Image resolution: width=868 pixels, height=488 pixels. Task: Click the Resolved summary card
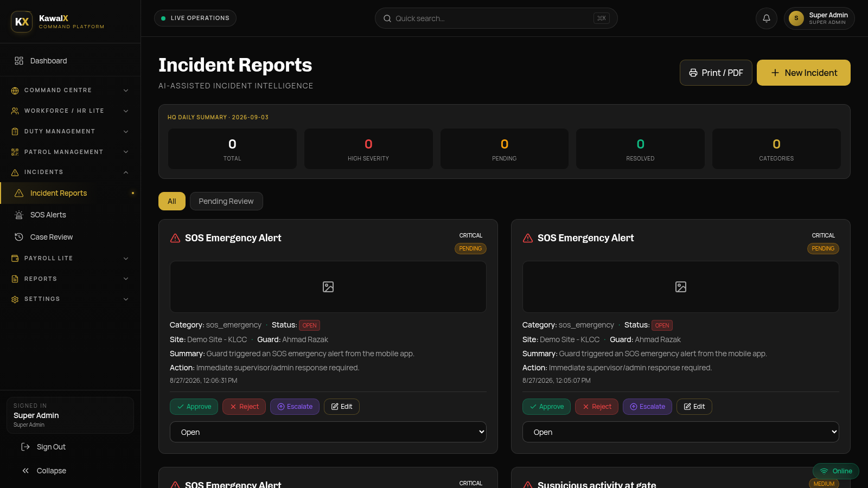[x=640, y=149]
